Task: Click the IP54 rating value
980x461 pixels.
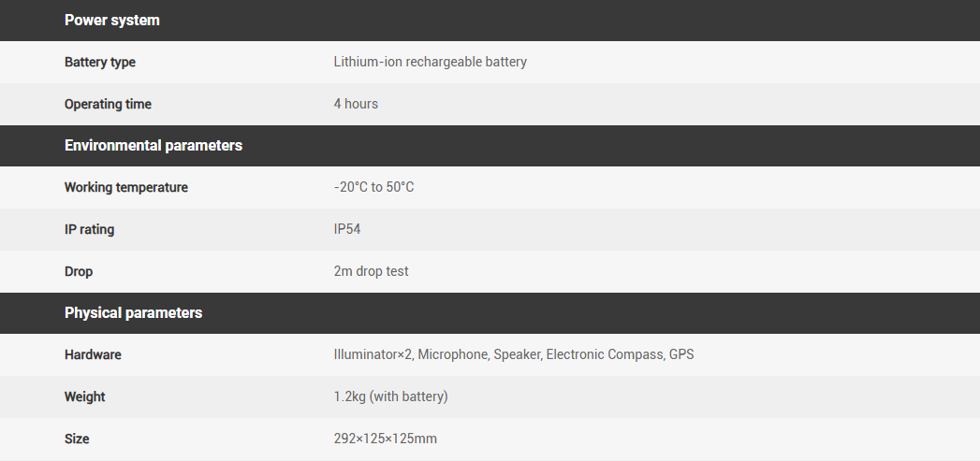Action: tap(346, 230)
